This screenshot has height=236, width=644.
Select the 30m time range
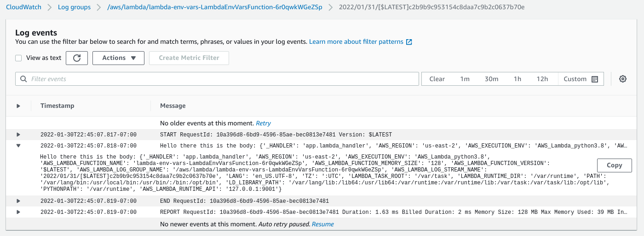pos(491,79)
